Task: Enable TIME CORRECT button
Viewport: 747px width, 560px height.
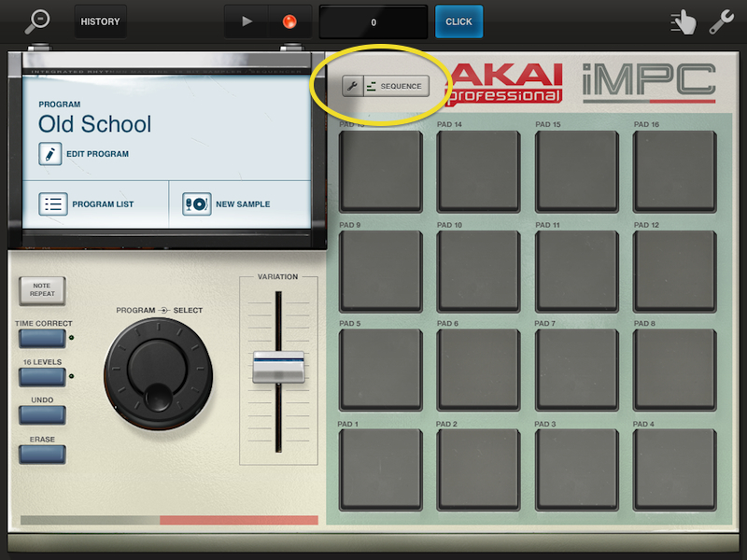Action: click(x=42, y=338)
